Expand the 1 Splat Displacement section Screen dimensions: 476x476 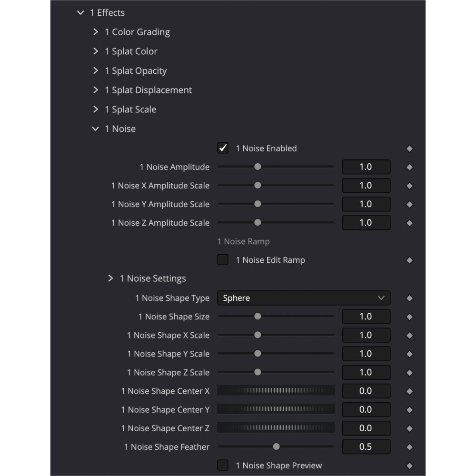click(95, 90)
